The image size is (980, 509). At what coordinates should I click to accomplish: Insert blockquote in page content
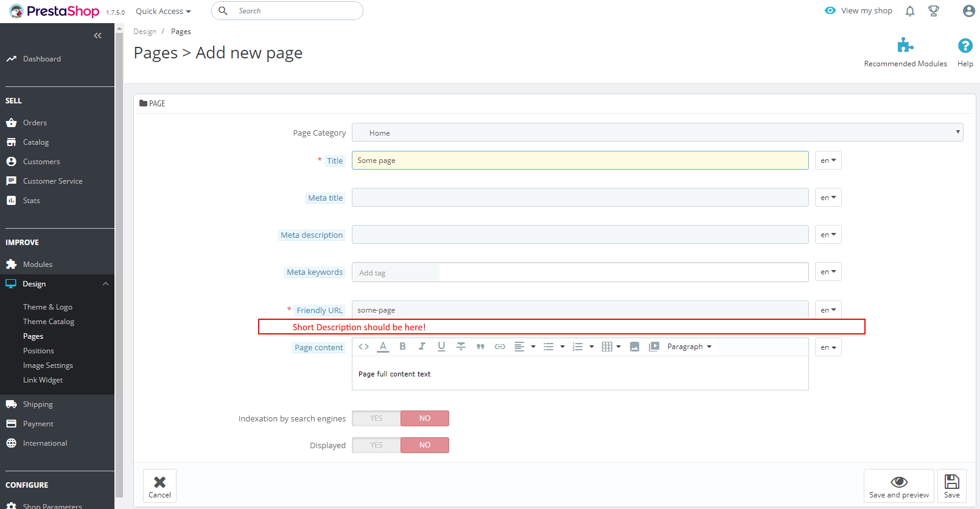pos(480,347)
